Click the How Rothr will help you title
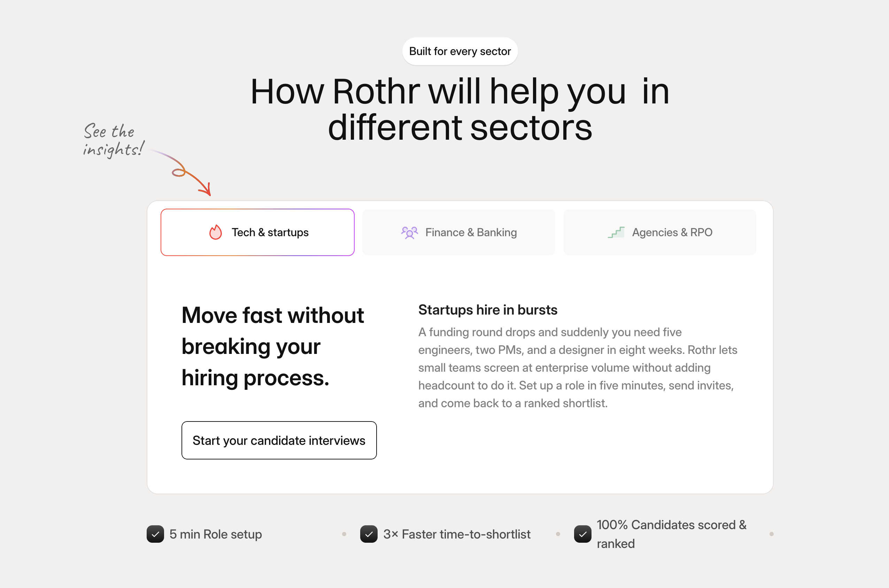 tap(460, 109)
